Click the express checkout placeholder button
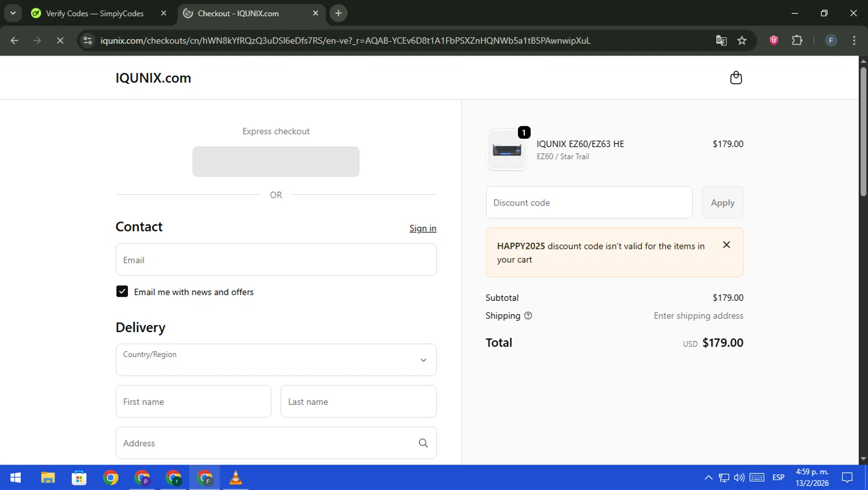The width and height of the screenshot is (868, 490). tap(276, 161)
